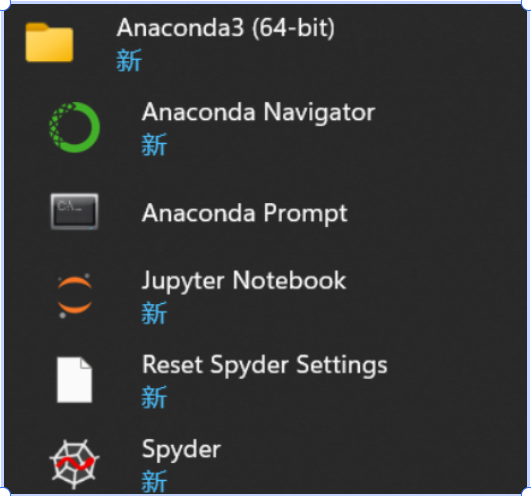The width and height of the screenshot is (531, 496).
Task: Click the 新 badge under Anaconda3 (64-bit)
Action: pos(129,60)
